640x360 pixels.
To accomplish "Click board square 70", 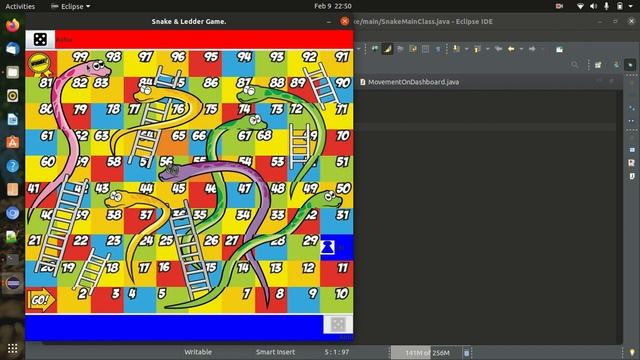I will (337, 142).
